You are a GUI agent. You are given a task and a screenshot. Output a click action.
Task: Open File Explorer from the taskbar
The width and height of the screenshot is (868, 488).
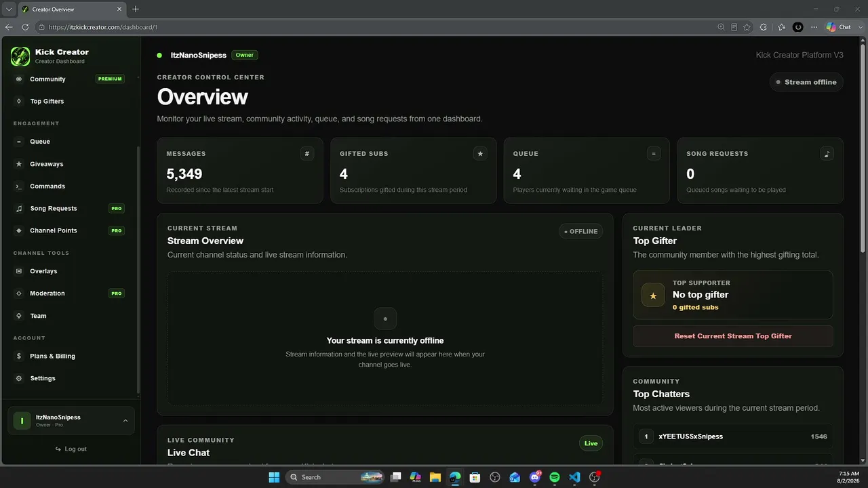point(435,477)
